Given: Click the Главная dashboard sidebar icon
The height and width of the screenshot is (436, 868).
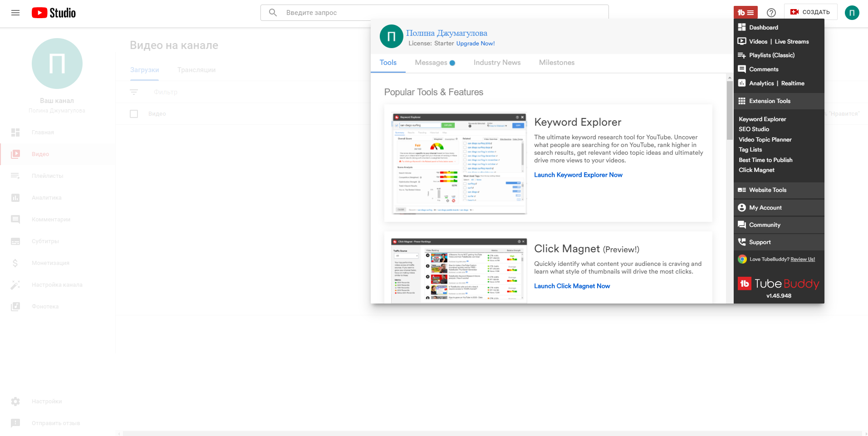Looking at the screenshot, I should click(x=15, y=132).
